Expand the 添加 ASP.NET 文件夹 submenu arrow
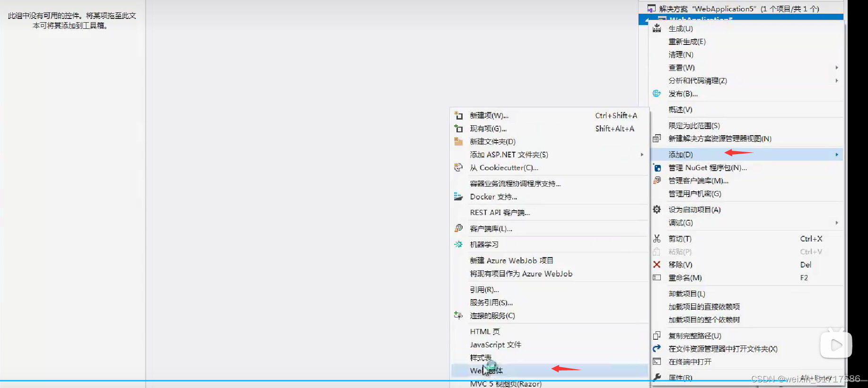 pos(642,155)
